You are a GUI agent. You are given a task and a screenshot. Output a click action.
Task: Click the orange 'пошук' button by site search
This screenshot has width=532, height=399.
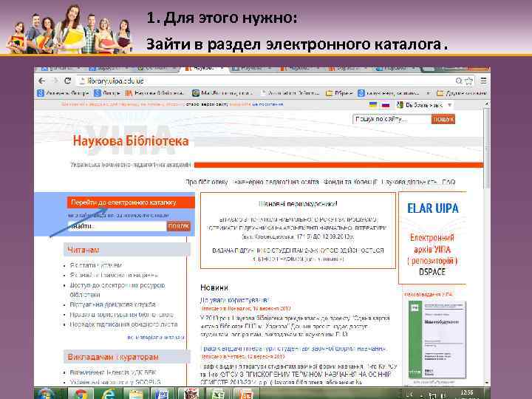pyautogui.click(x=443, y=119)
